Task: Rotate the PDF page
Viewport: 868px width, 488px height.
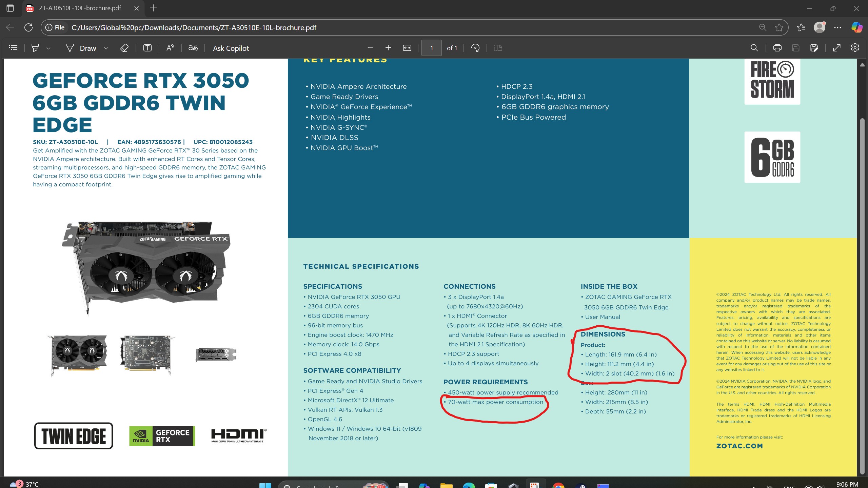Action: (475, 48)
